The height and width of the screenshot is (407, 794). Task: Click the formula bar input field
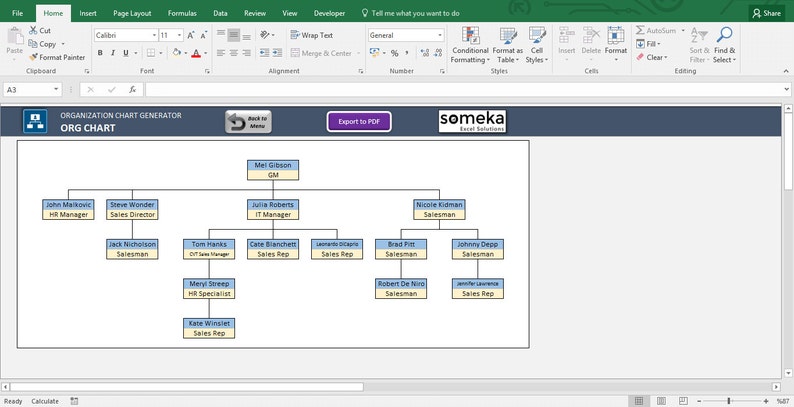pos(462,90)
